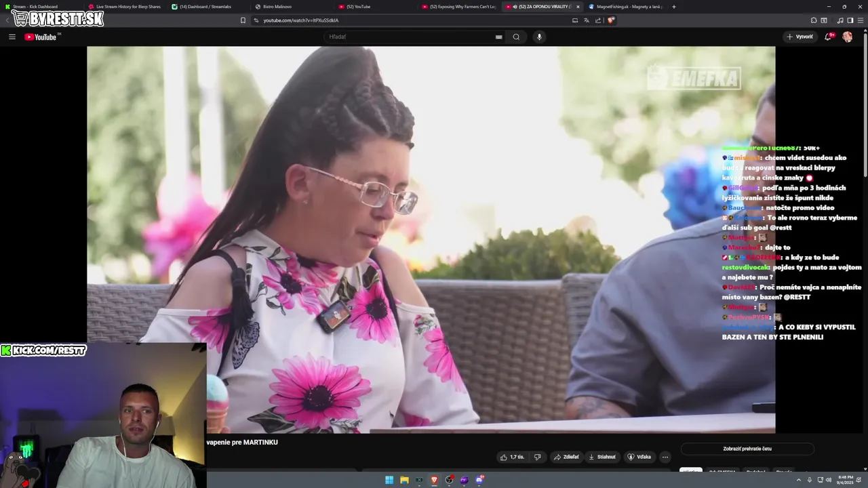Viewport: 868px width, 488px height.
Task: Open the YouTube hamburger guide menu
Action: click(x=12, y=37)
